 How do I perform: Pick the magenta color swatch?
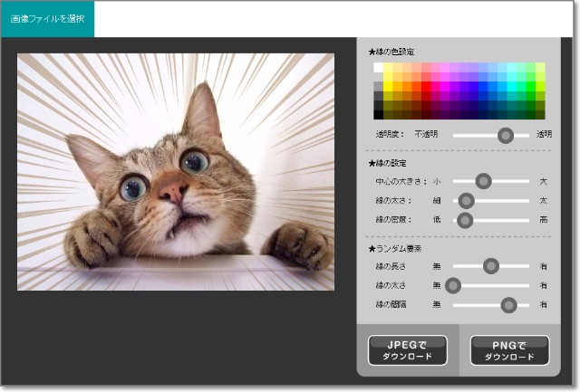445,87
